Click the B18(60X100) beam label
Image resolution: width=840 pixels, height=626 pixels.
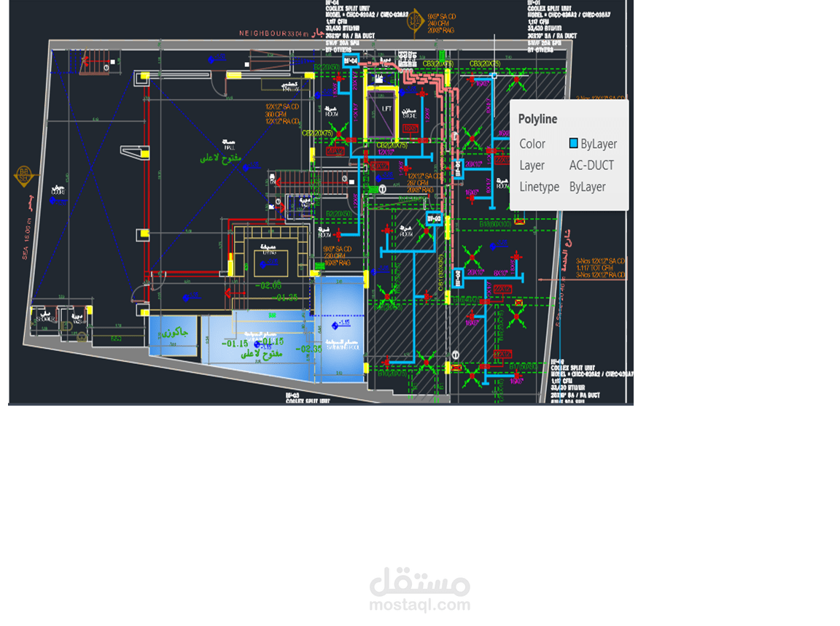495,224
